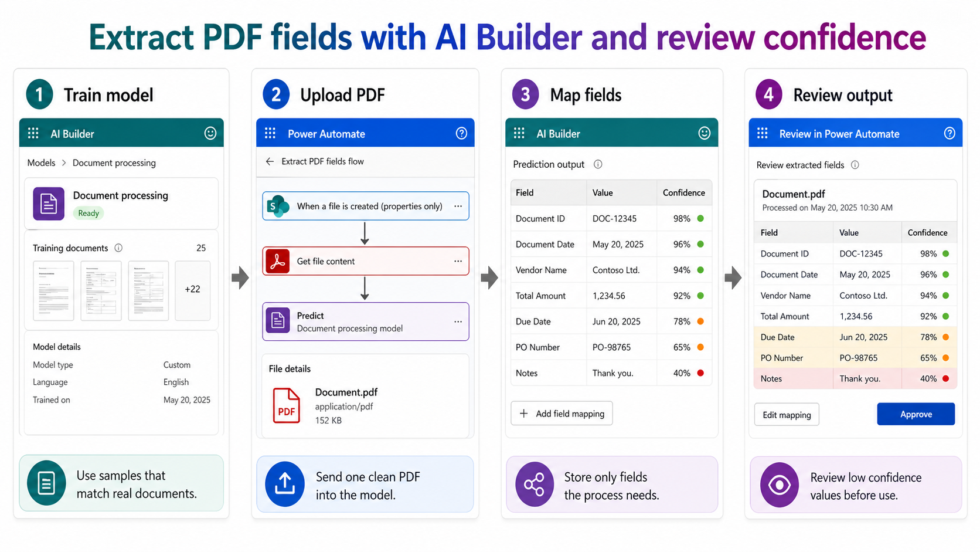Click red PDF file icon in File details
980x552 pixels.
[x=286, y=405]
